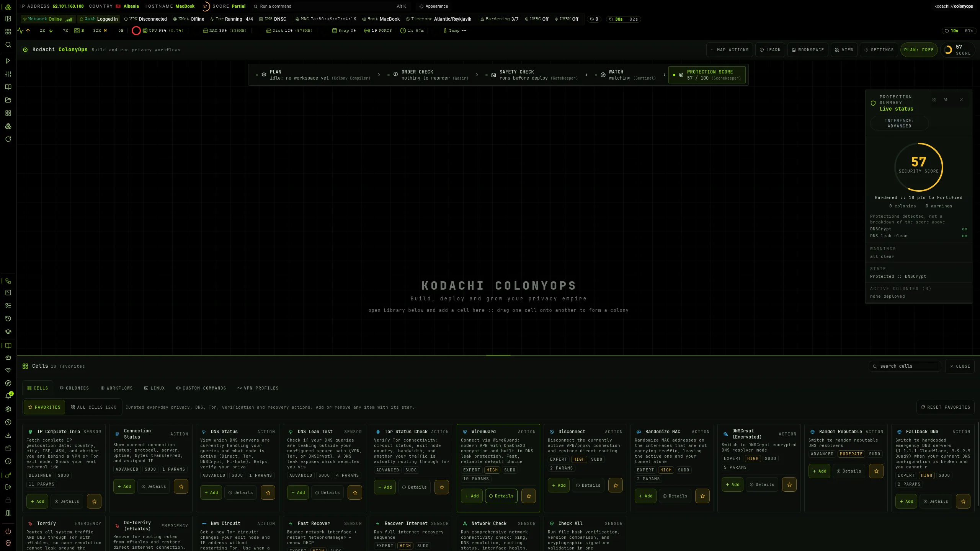
Task: Toggle Interface: Advanced mode pill
Action: [899, 123]
